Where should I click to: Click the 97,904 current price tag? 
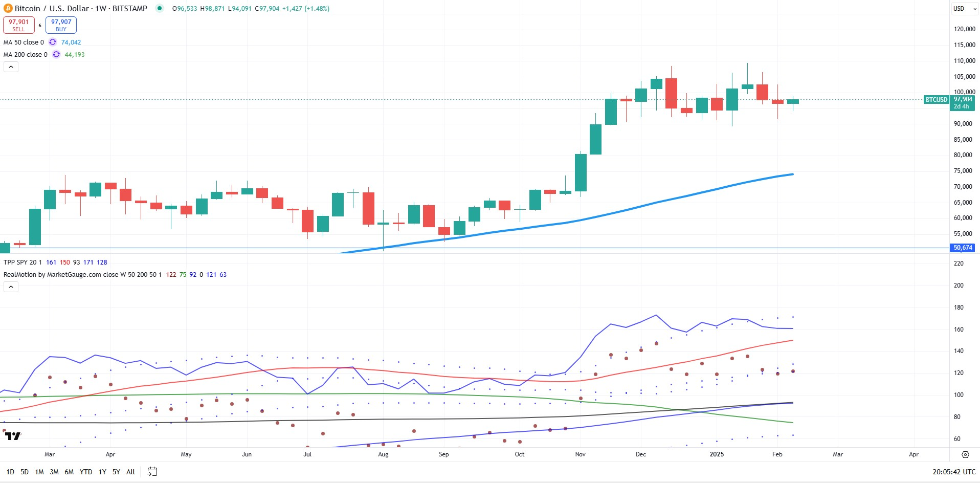(x=963, y=103)
